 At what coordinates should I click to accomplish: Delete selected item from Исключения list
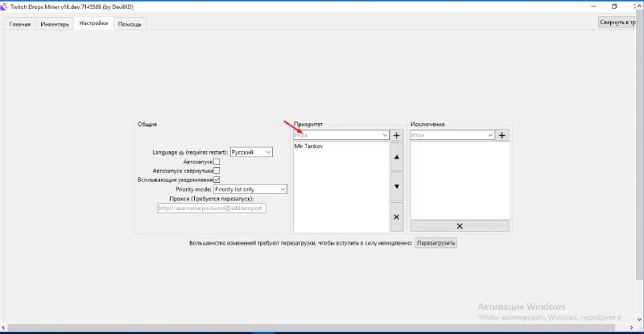pyautogui.click(x=460, y=226)
